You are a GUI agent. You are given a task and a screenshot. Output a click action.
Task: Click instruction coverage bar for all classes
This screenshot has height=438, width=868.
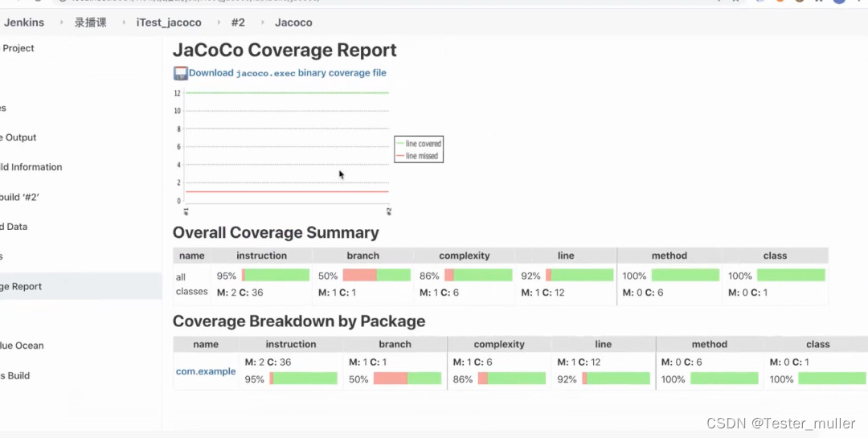(276, 275)
